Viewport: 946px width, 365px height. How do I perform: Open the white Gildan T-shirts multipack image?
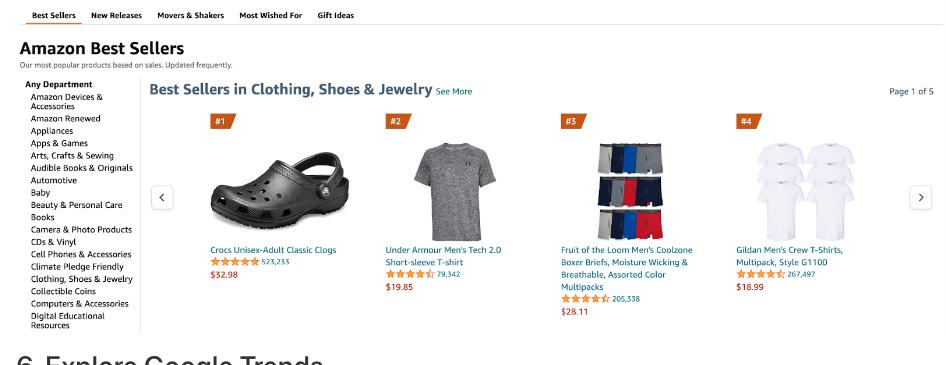coord(805,191)
